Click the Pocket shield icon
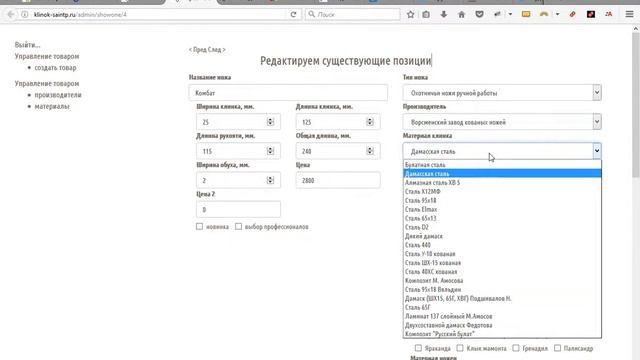The height and width of the screenshot is (360, 640). point(479,14)
